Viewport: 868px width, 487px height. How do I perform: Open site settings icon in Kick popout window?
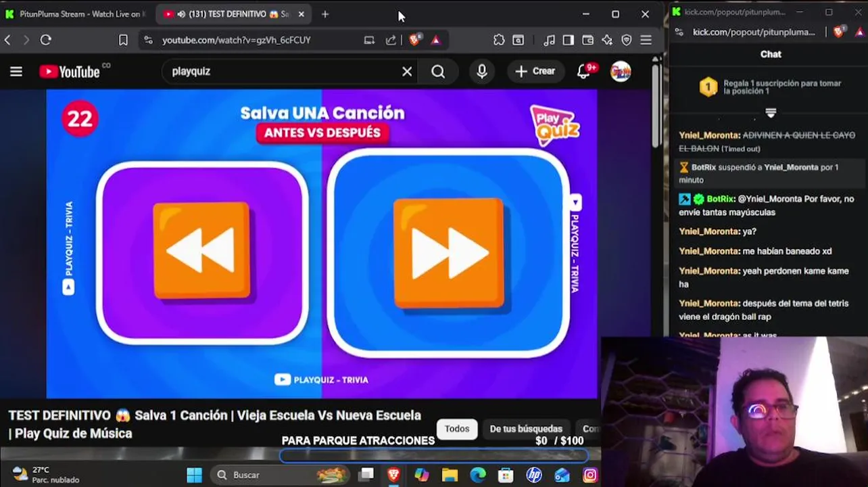[x=681, y=32]
